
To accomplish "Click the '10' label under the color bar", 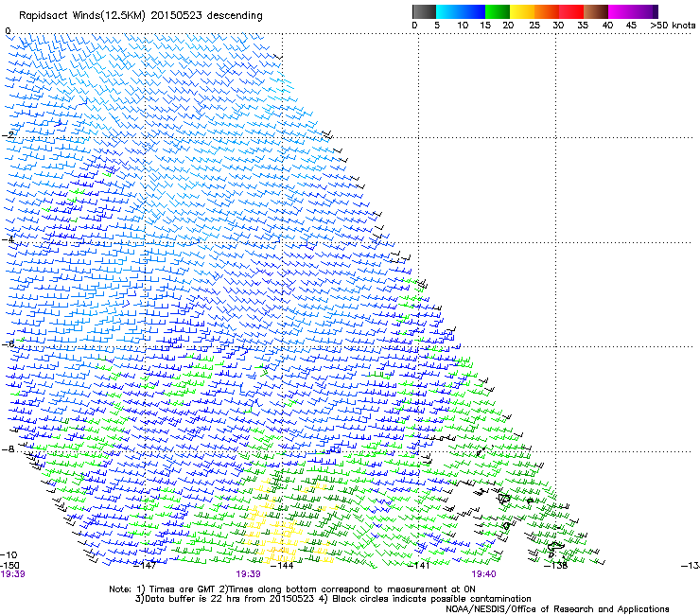I will 463,26.
